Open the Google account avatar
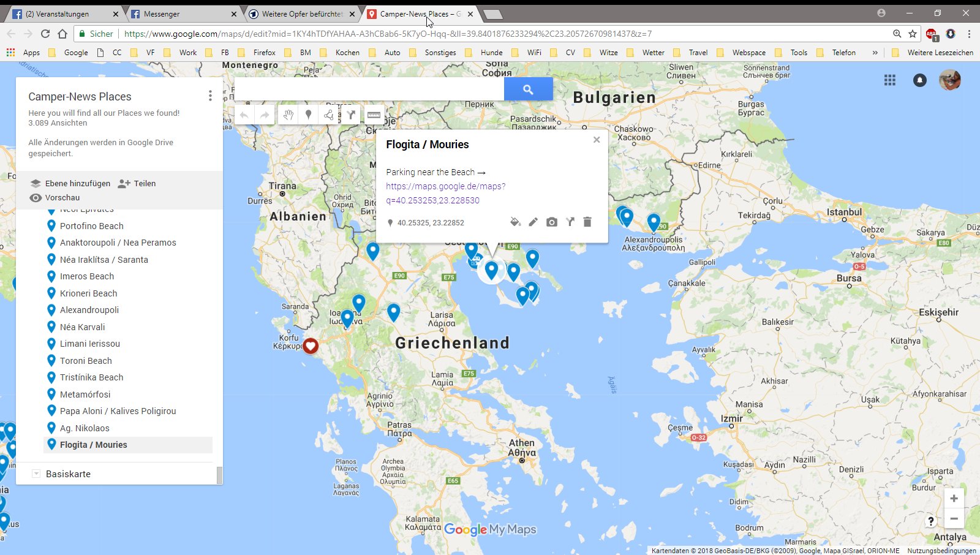 [950, 80]
